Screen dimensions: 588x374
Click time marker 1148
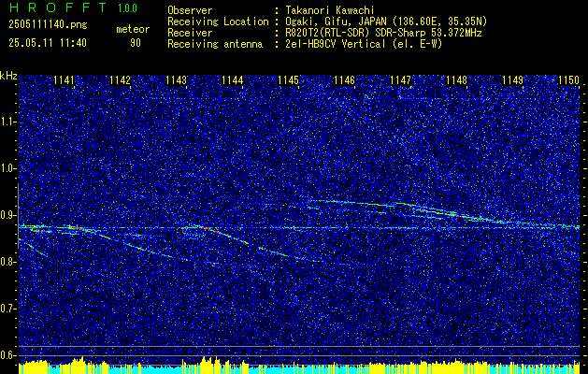[457, 79]
